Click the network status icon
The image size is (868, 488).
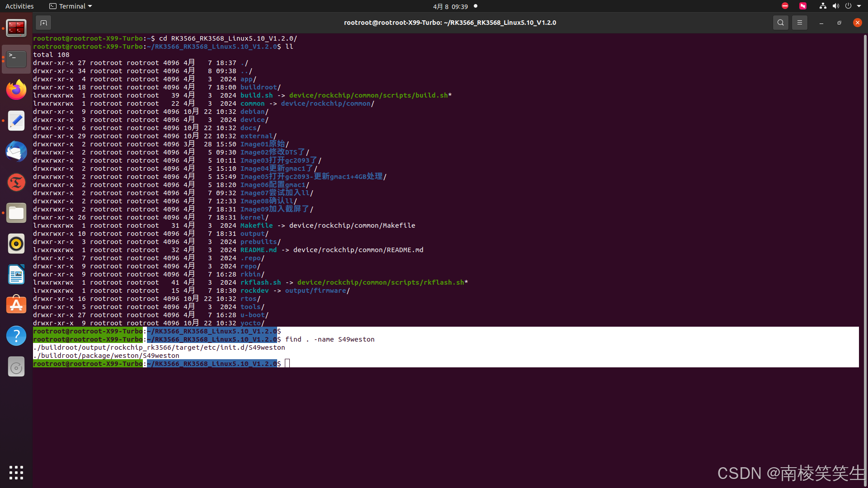[x=823, y=6]
